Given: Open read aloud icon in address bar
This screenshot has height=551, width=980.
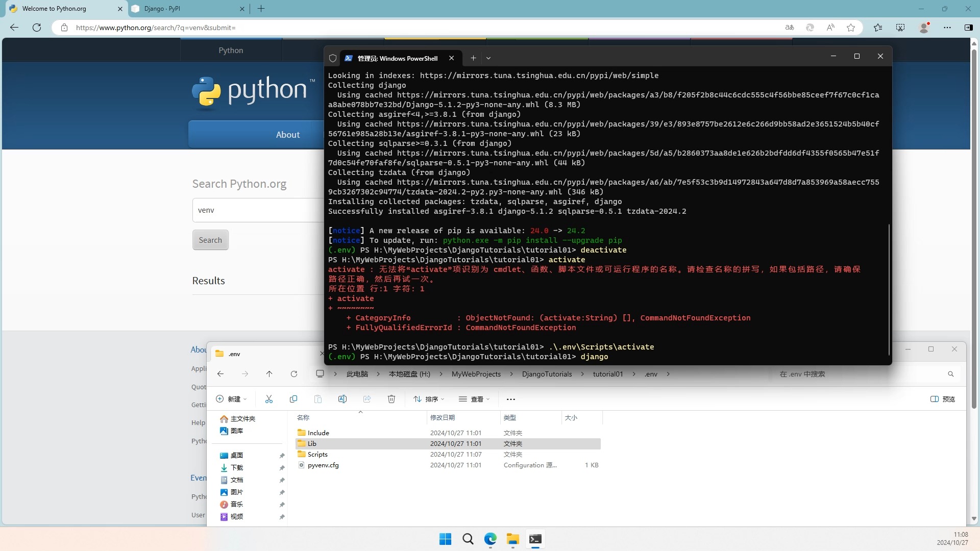Looking at the screenshot, I should pos(830,28).
